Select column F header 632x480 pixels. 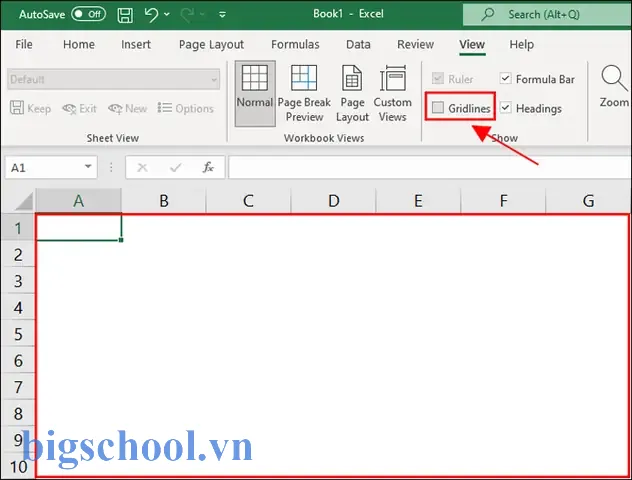(x=503, y=201)
